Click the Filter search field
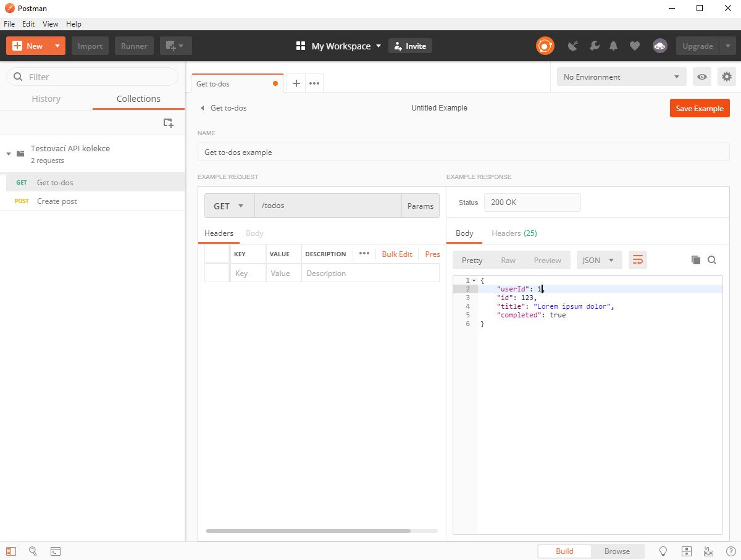 pyautogui.click(x=92, y=77)
